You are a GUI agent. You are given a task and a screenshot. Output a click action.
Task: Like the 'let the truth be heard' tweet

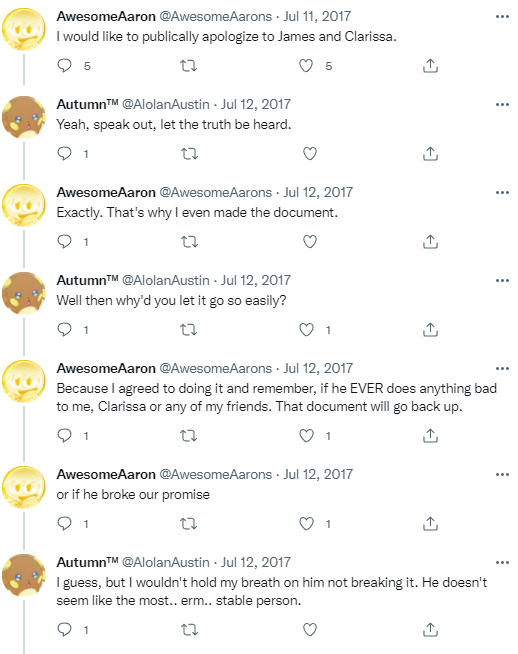[x=309, y=153]
